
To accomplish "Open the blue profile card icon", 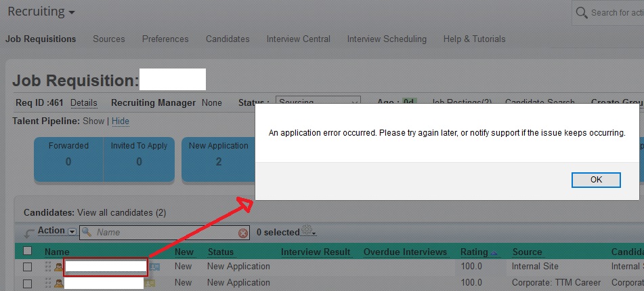I will click(155, 267).
